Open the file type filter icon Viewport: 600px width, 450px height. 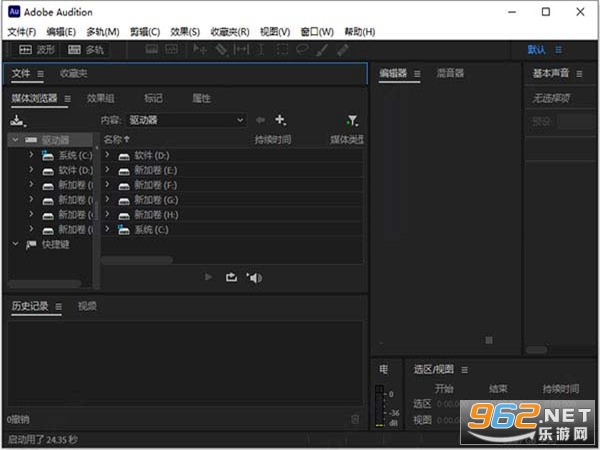[352, 121]
